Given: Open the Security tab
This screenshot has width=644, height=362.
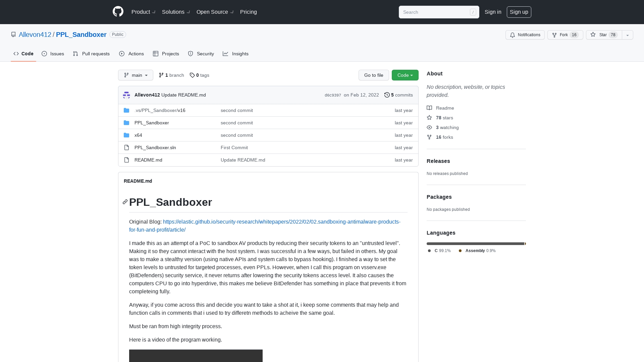Looking at the screenshot, I should pyautogui.click(x=201, y=54).
